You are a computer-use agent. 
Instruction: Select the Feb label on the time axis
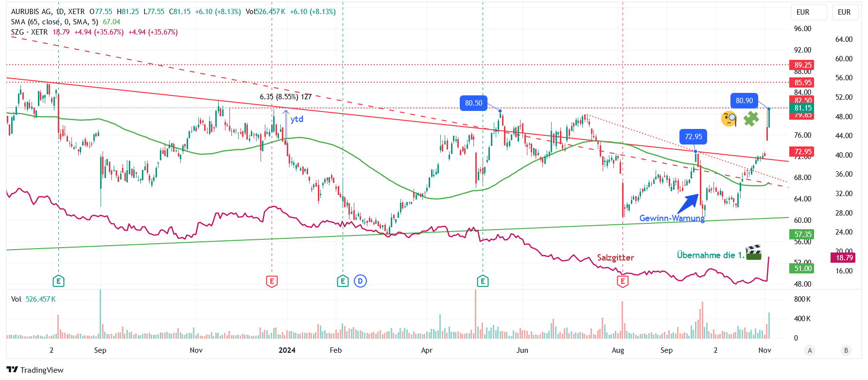(x=335, y=350)
